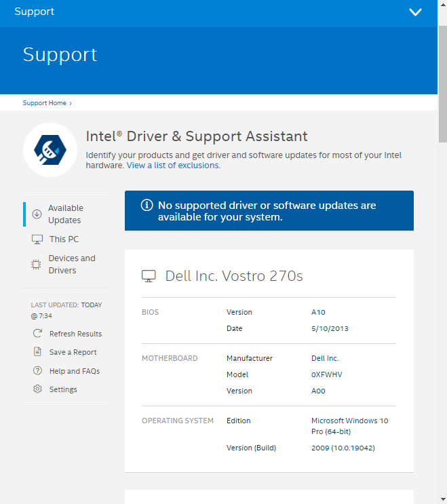Select the motherboard model 0XFWHV
This screenshot has width=447, height=504.
click(x=327, y=374)
